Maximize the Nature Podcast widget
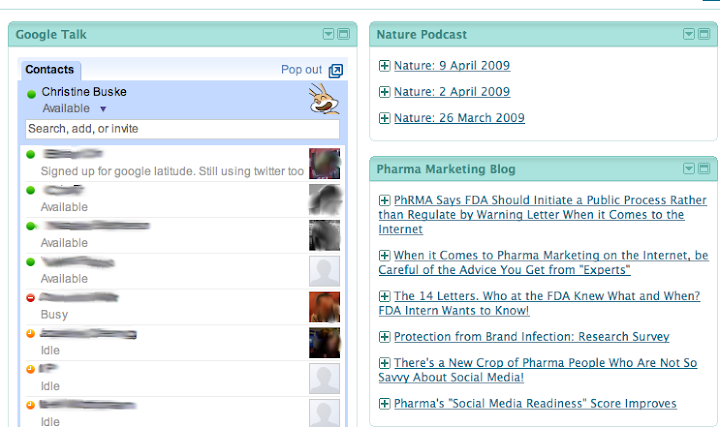The height and width of the screenshot is (427, 720). [x=703, y=34]
